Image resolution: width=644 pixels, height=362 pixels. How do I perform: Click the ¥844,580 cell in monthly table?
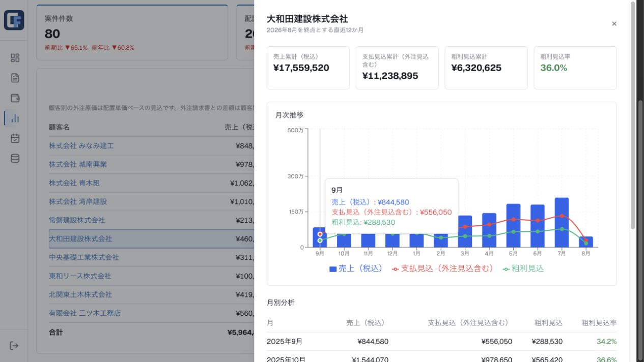373,342
